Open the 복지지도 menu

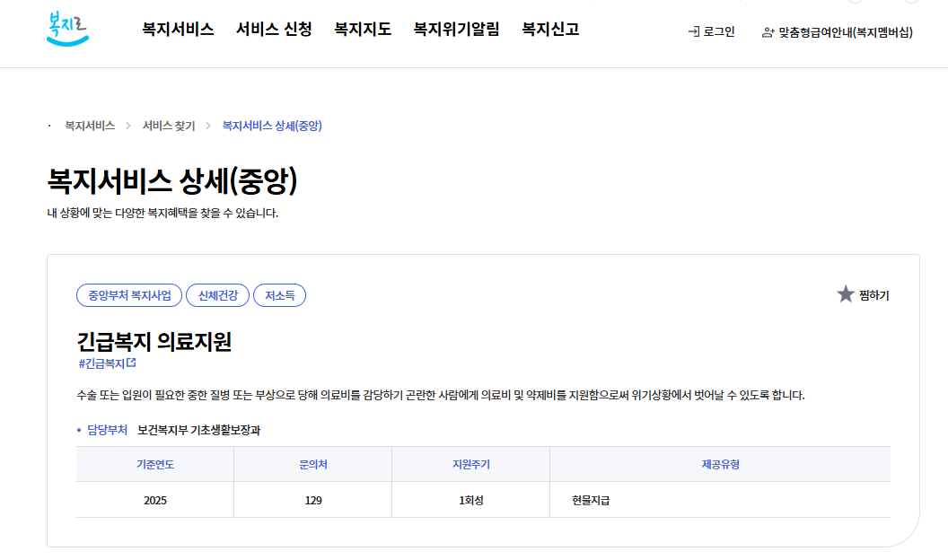coord(363,29)
